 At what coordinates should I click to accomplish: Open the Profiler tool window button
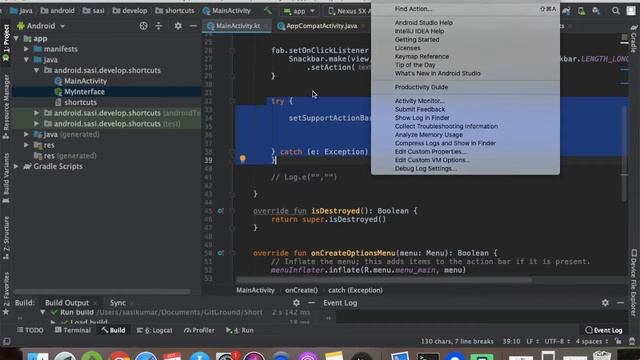[199, 330]
